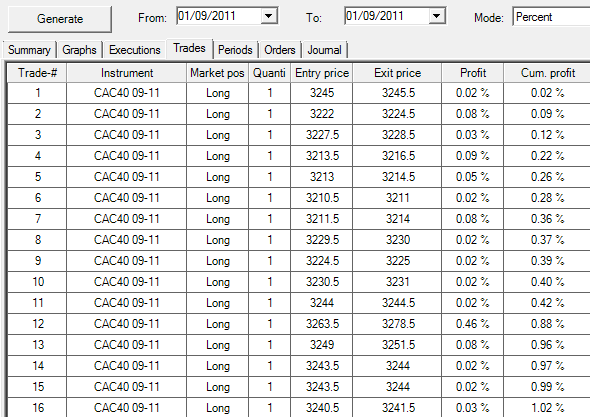590x417 pixels.
Task: Switch to the Graphs tab
Action: 79,50
